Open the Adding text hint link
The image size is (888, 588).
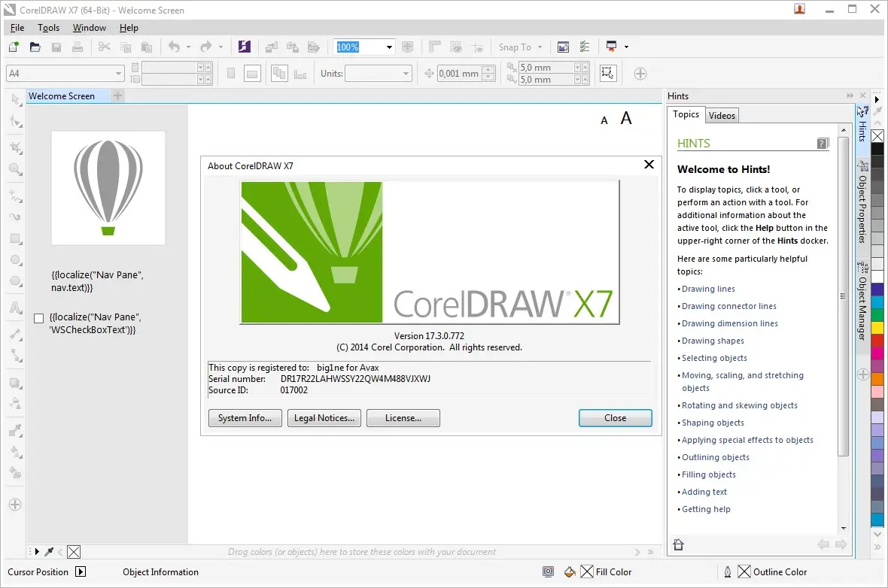pyautogui.click(x=704, y=492)
